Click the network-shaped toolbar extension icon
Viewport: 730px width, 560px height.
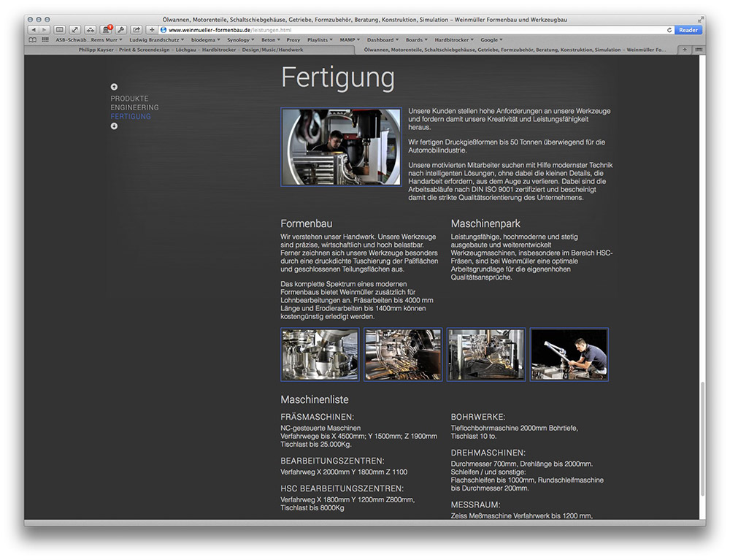pyautogui.click(x=91, y=30)
